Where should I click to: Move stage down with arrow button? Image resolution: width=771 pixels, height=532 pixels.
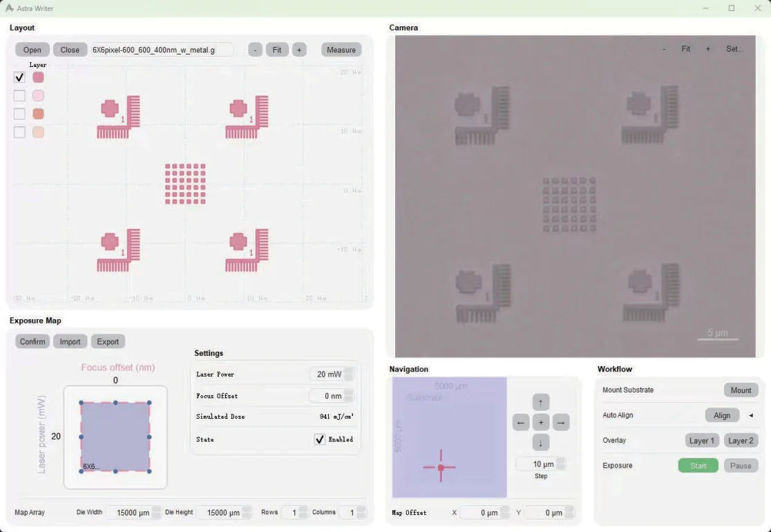pyautogui.click(x=541, y=442)
